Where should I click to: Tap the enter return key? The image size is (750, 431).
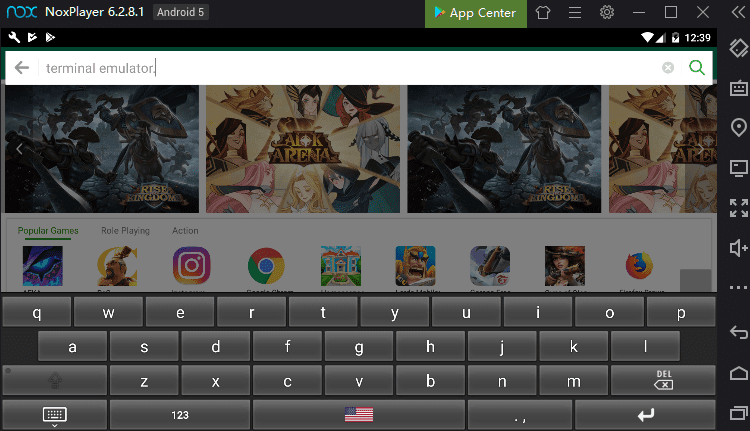(x=645, y=415)
